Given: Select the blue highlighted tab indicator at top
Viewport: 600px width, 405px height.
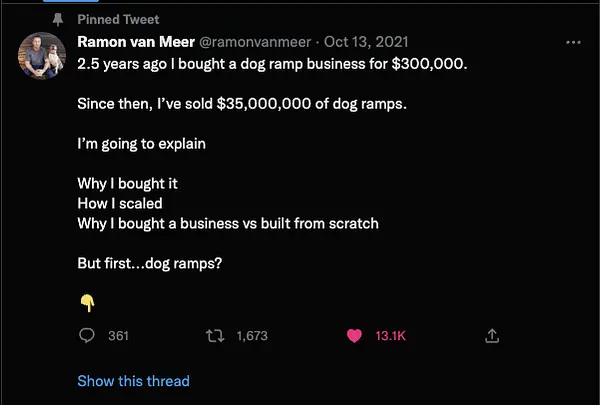Looking at the screenshot, I should pyautogui.click(x=71, y=1).
